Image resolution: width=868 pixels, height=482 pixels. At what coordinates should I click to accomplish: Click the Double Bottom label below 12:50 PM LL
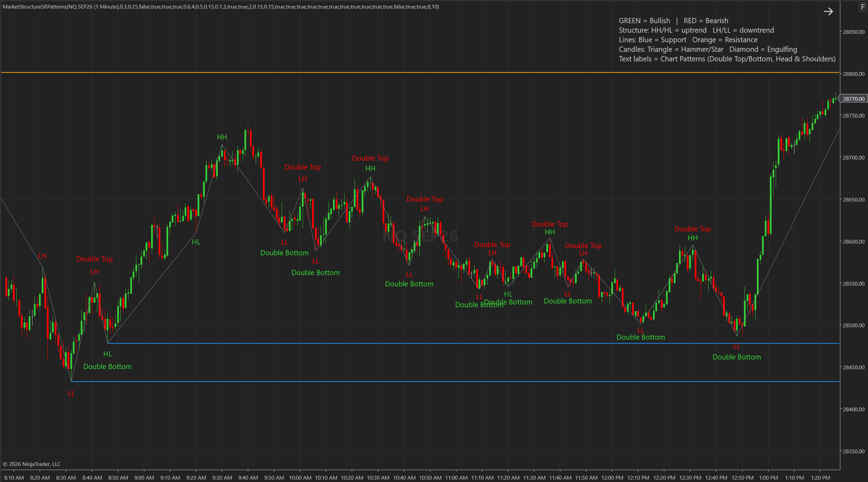click(737, 357)
